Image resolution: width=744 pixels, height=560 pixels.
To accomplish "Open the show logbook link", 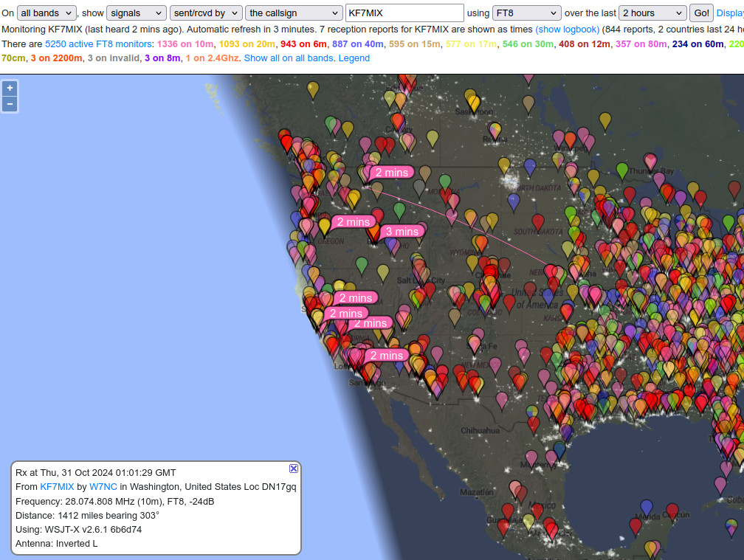I will pyautogui.click(x=567, y=29).
